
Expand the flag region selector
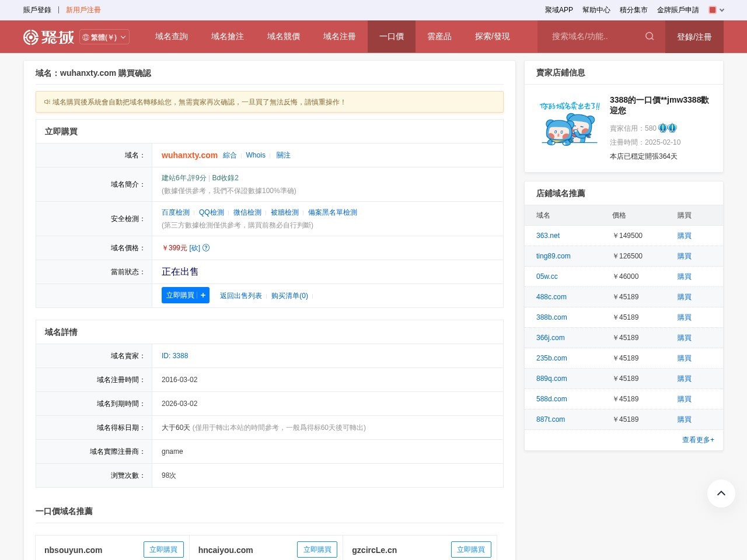[x=717, y=10]
